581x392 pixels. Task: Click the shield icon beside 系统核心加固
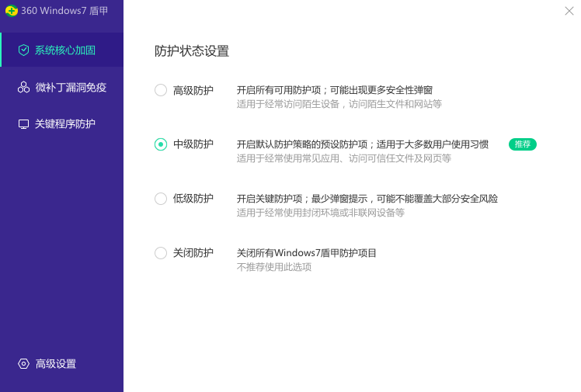pyautogui.click(x=23, y=50)
